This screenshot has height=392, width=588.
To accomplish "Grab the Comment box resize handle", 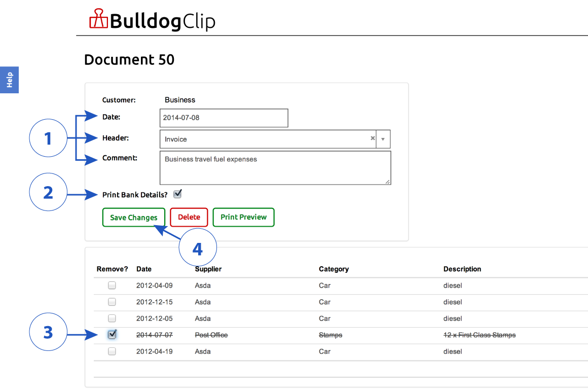I will click(387, 182).
